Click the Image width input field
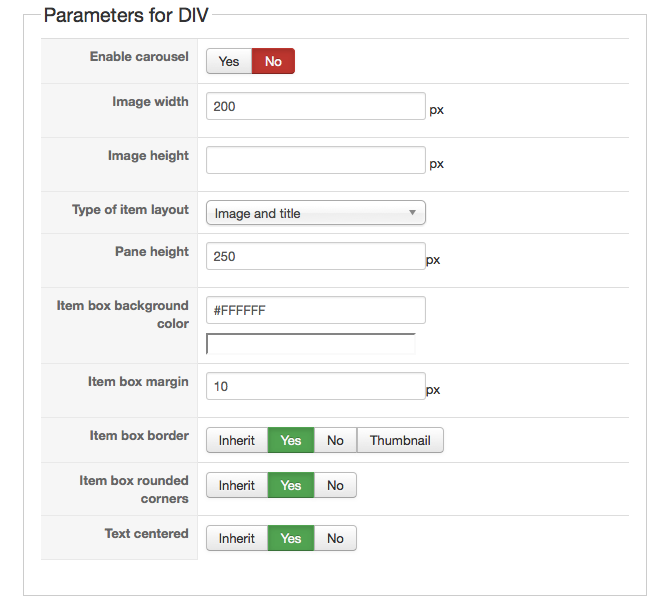 [315, 106]
